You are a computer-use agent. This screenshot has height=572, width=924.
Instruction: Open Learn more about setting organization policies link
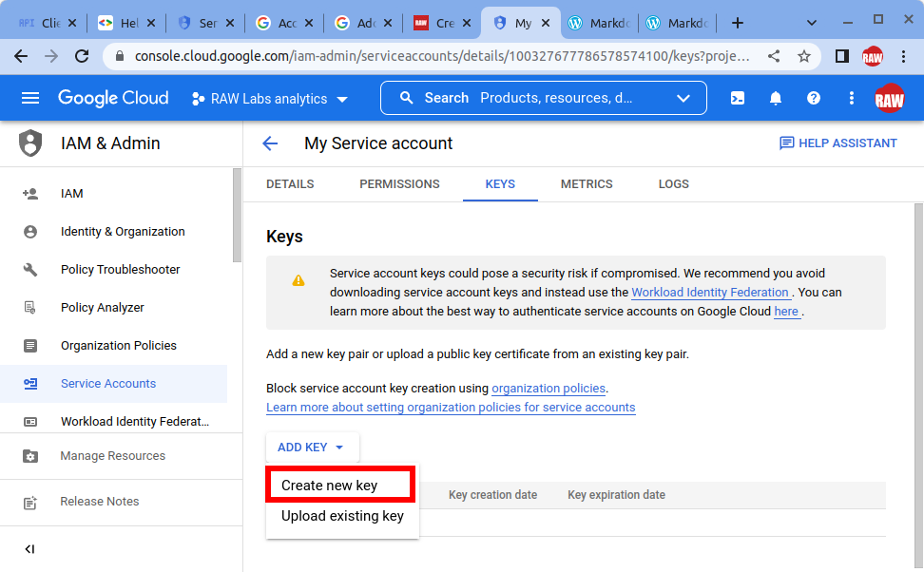click(x=451, y=407)
